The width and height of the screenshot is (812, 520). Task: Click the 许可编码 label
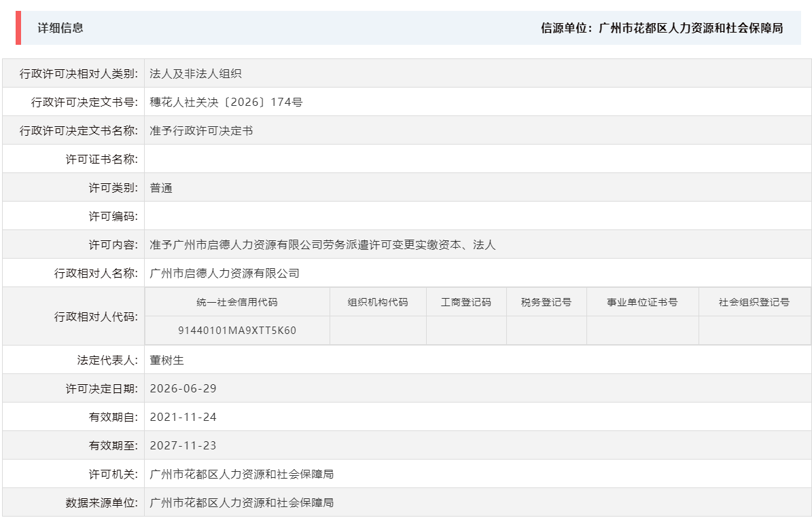pos(113,217)
